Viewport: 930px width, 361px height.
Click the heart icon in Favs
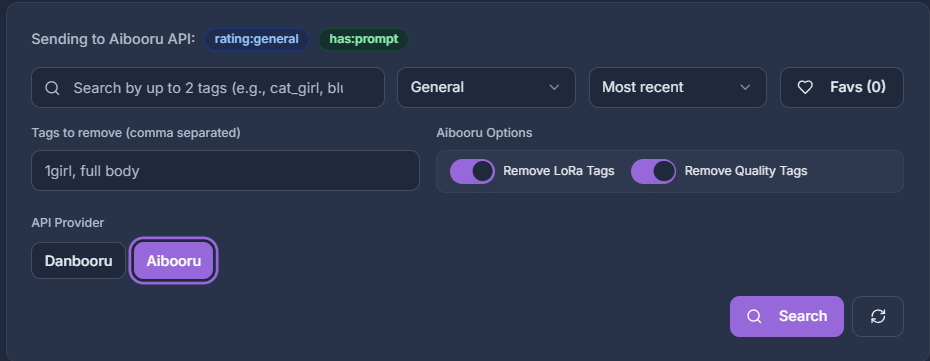[805, 88]
